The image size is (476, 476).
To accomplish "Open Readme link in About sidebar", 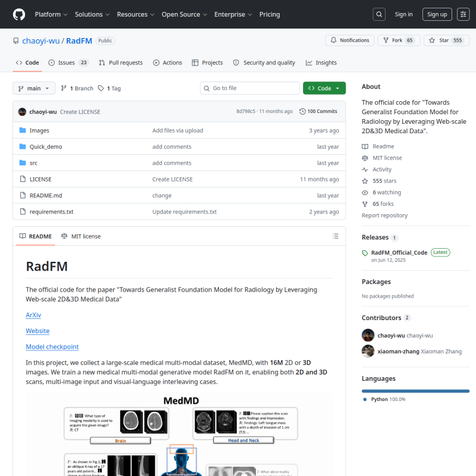I will (378, 146).
